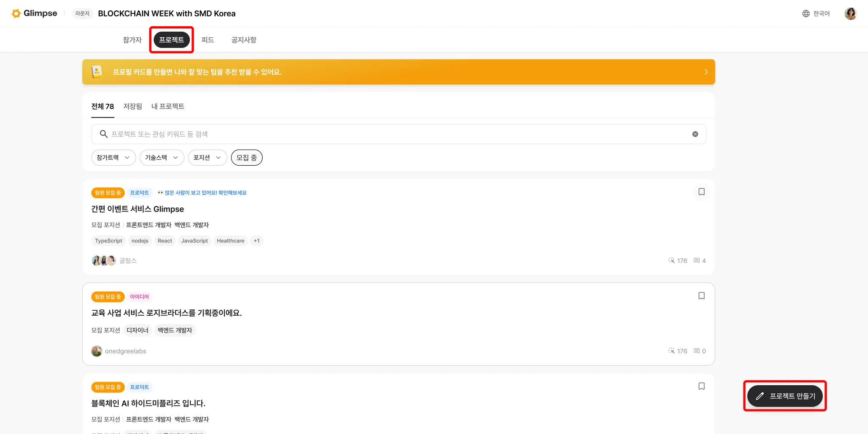This screenshot has width=868, height=434.
Task: Bookmark the 간편 이벤트 서비스 Glimpse project
Action: tap(701, 192)
